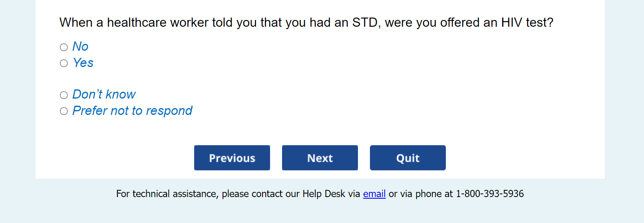Go back with the Previous button

(232, 158)
